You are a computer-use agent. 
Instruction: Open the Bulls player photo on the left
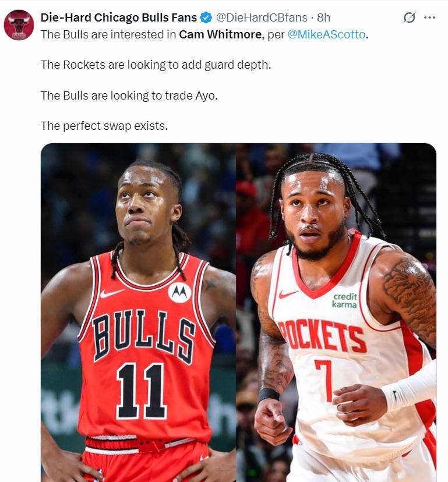138,313
